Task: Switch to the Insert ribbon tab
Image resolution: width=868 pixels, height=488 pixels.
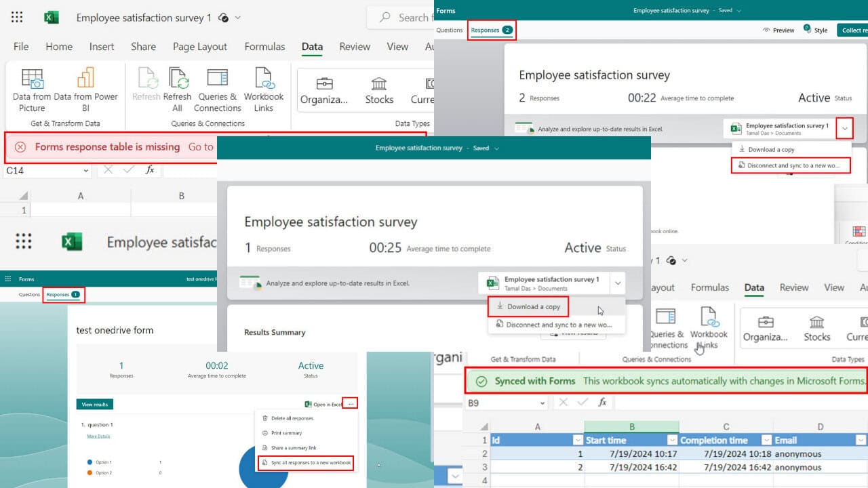Action: (102, 47)
